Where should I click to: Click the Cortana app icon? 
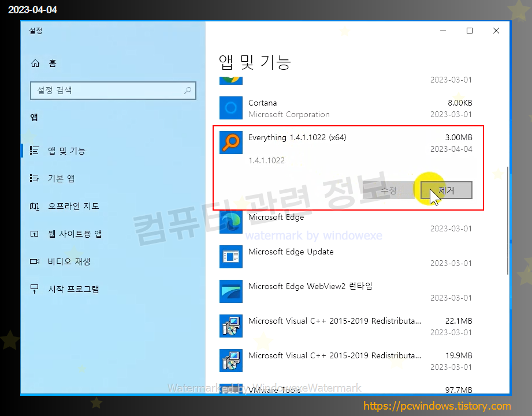pyautogui.click(x=230, y=108)
